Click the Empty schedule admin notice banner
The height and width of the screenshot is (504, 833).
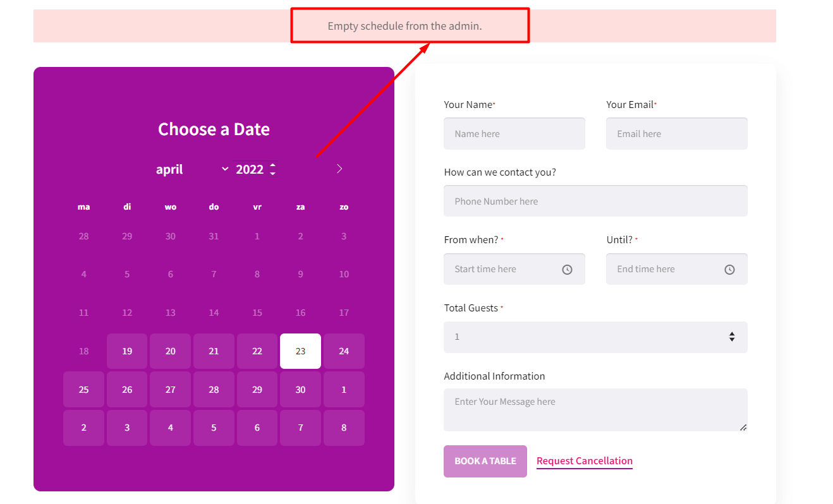pyautogui.click(x=410, y=25)
